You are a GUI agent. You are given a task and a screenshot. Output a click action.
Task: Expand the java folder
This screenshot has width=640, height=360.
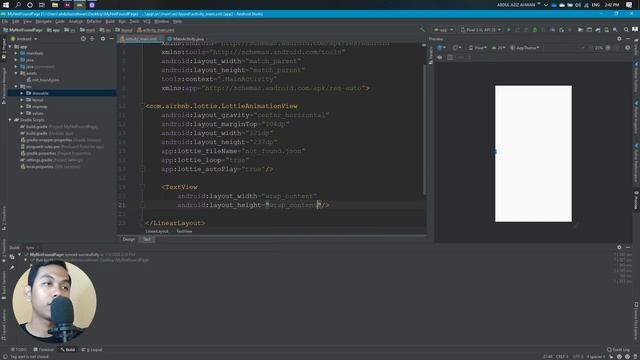click(x=16, y=60)
